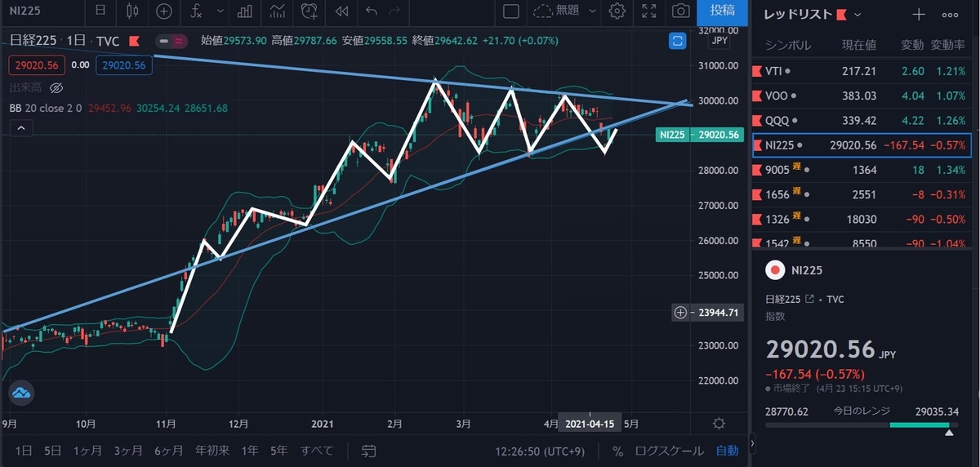The height and width of the screenshot is (467, 980).
Task: Toggle the chart legend pill switch
Action: click(x=171, y=41)
